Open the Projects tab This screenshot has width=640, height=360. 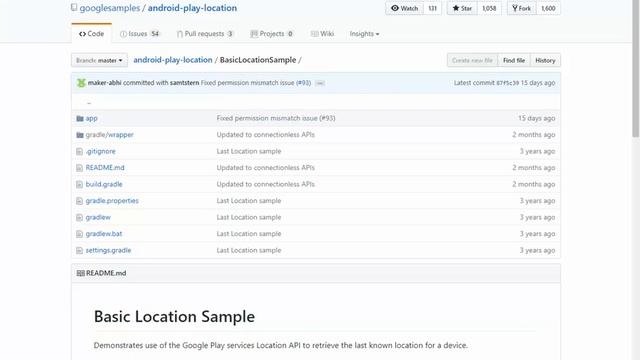pyautogui.click(x=272, y=34)
